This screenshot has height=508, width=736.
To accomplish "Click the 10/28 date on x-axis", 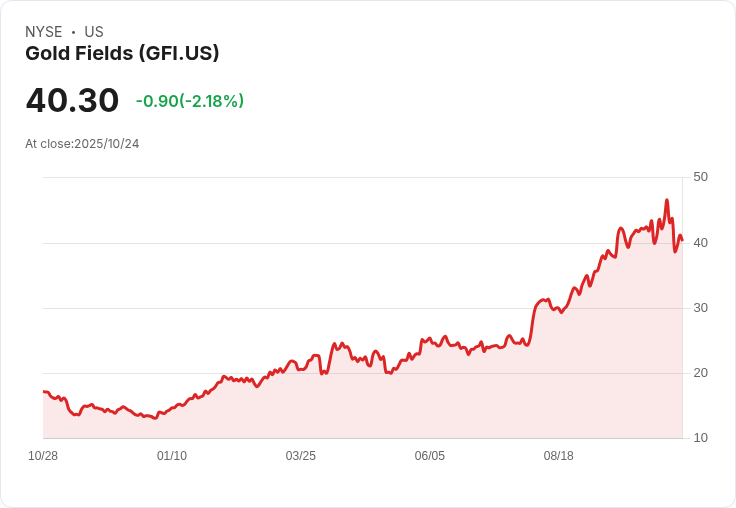I will (x=43, y=456).
